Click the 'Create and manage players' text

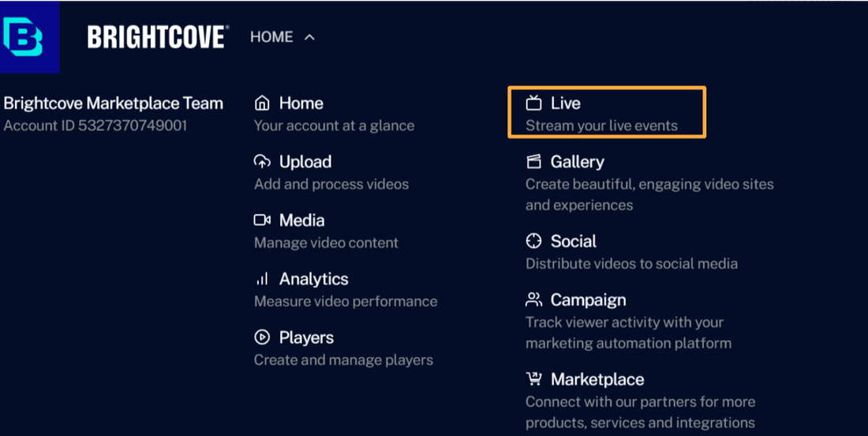click(343, 359)
